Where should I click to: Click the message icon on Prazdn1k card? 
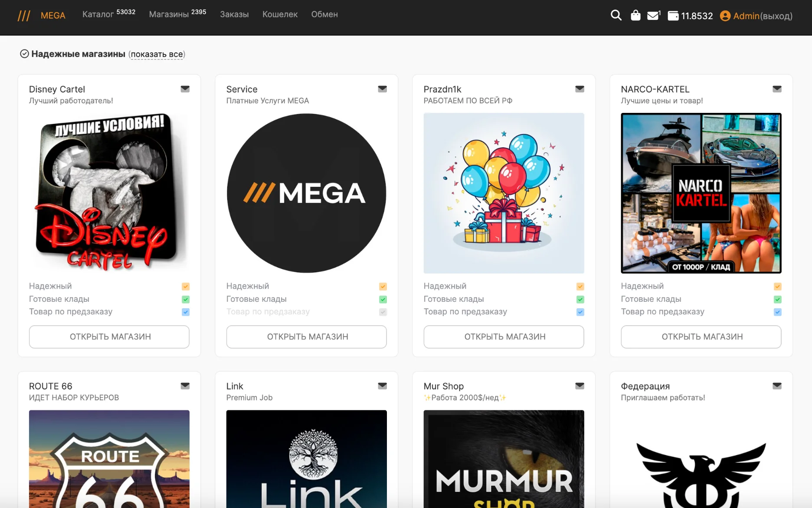point(580,89)
